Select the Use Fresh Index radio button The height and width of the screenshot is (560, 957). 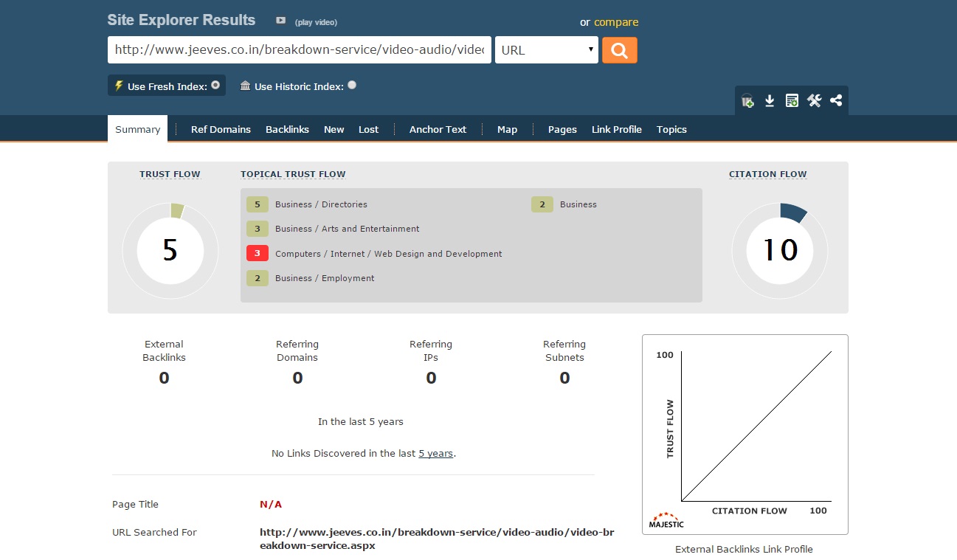pos(215,85)
